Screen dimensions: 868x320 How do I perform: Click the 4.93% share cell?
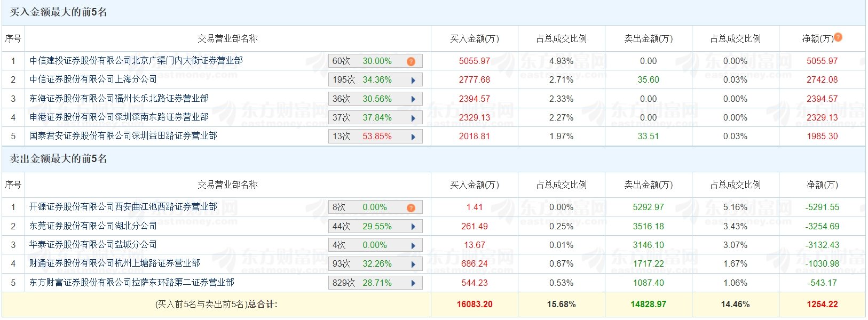coord(562,61)
